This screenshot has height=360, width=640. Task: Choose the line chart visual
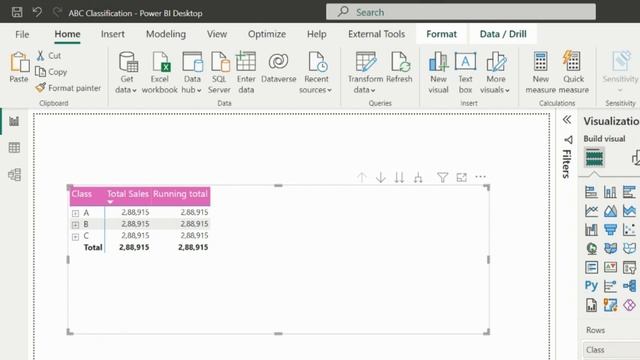click(x=591, y=211)
